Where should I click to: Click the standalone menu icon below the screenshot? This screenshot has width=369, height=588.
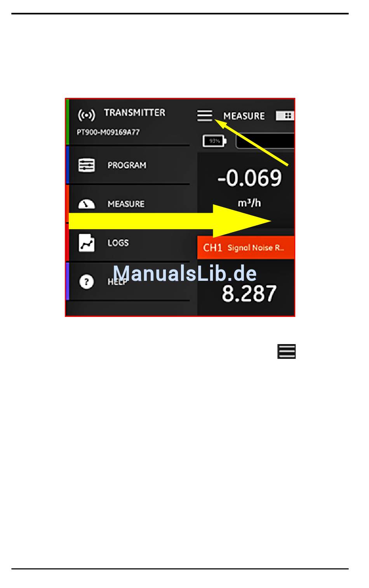pos(287,351)
